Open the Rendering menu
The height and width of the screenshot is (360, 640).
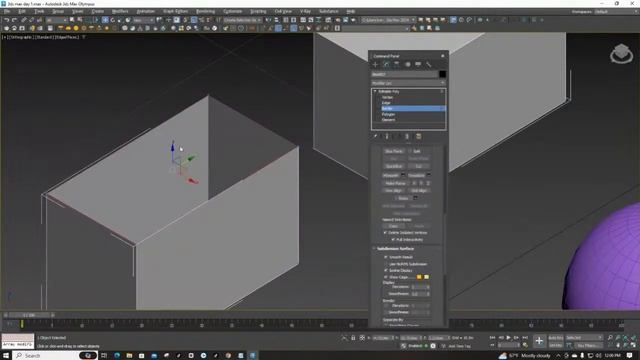205,11
